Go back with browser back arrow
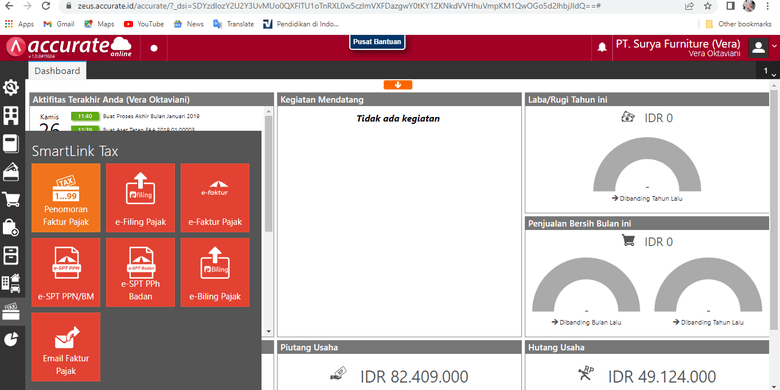 point(10,6)
